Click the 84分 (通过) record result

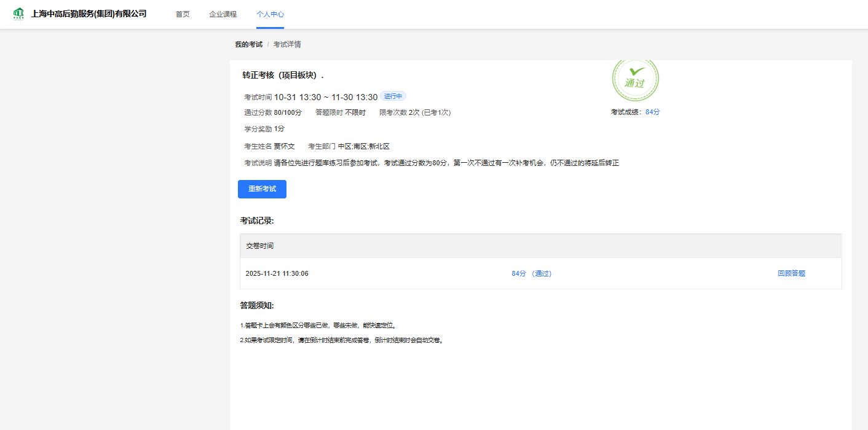point(531,273)
